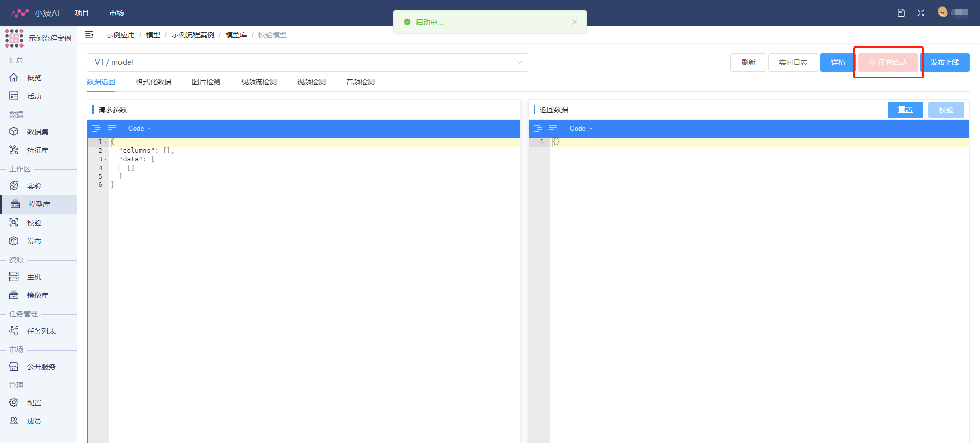This screenshot has width=980, height=443.
Task: Open 成员 people icon in sidebar
Action: pos(14,421)
